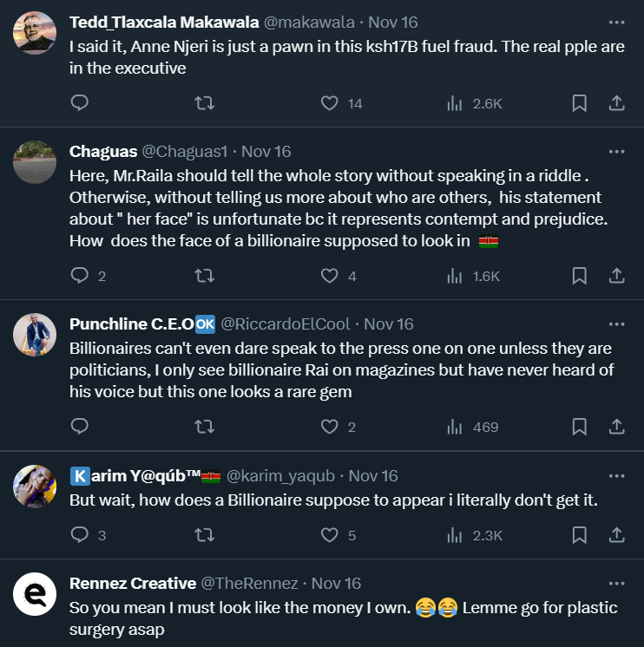This screenshot has height=647, width=644.
Task: Open Nov 16 timestamp on Karim's tweet
Action: click(x=373, y=476)
